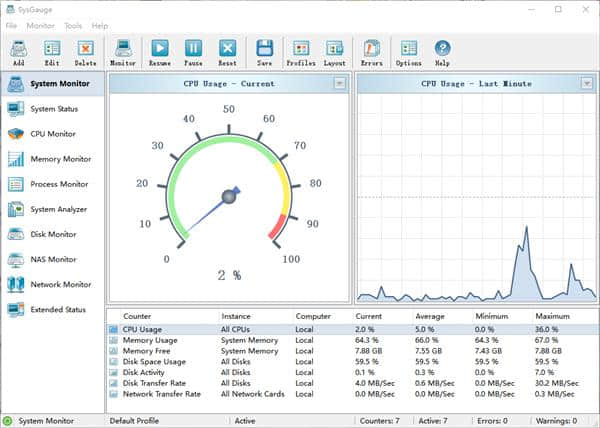Viewport: 600px width, 428px height.
Task: Expand the CPU Usage Current gauge dropdown
Action: pos(340,84)
